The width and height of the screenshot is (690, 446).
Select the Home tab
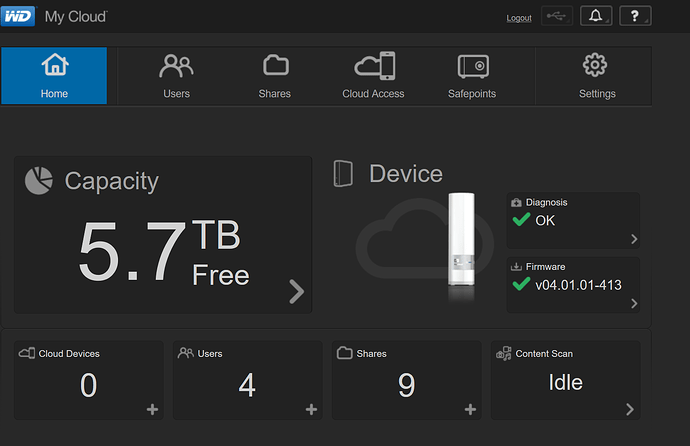click(54, 76)
